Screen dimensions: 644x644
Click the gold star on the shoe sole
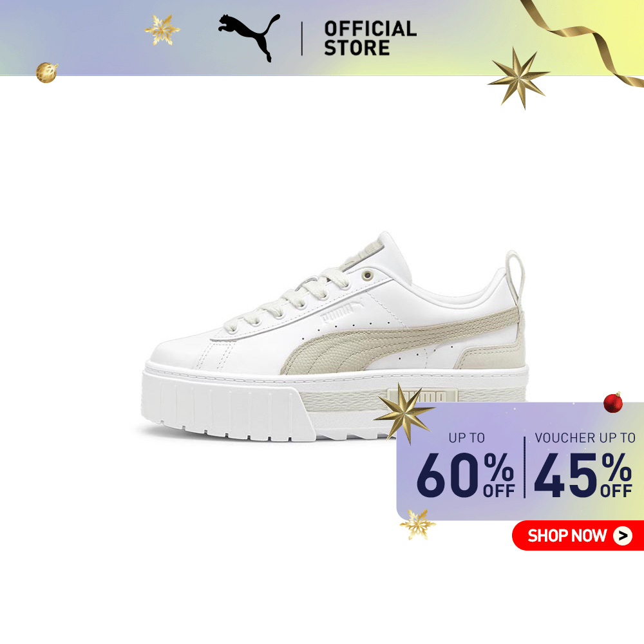tap(403, 413)
